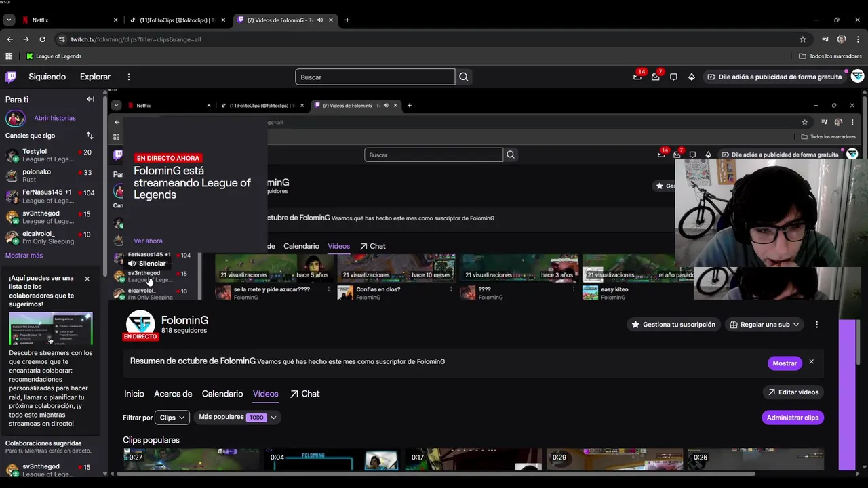The width and height of the screenshot is (868, 488).
Task: Expand Regalar una sub dropdown
Action: (765, 325)
